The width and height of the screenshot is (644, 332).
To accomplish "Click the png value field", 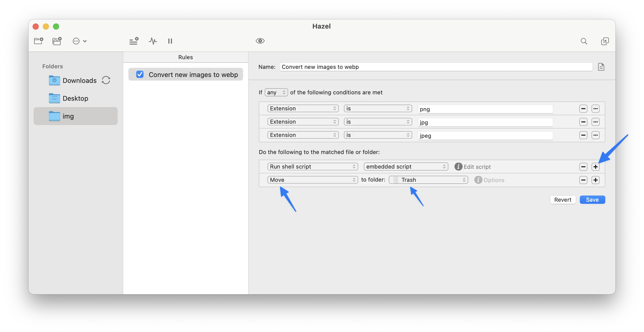I will coord(485,109).
